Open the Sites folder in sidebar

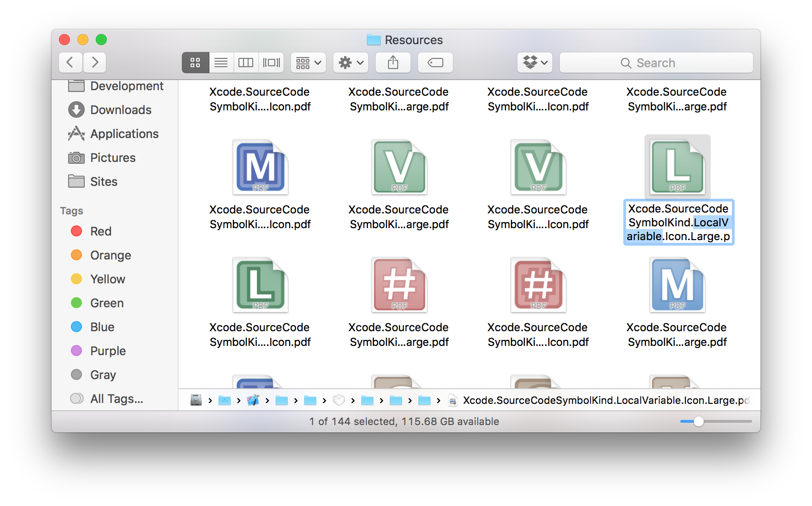coord(93,182)
